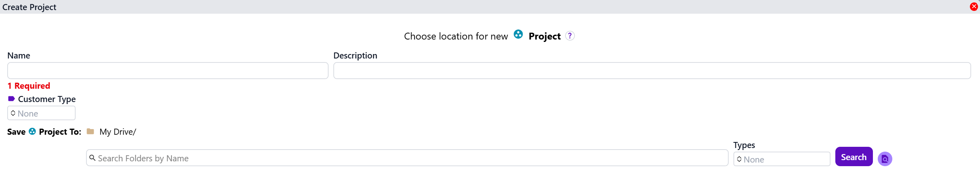Expand the Types dropdown

point(782,159)
